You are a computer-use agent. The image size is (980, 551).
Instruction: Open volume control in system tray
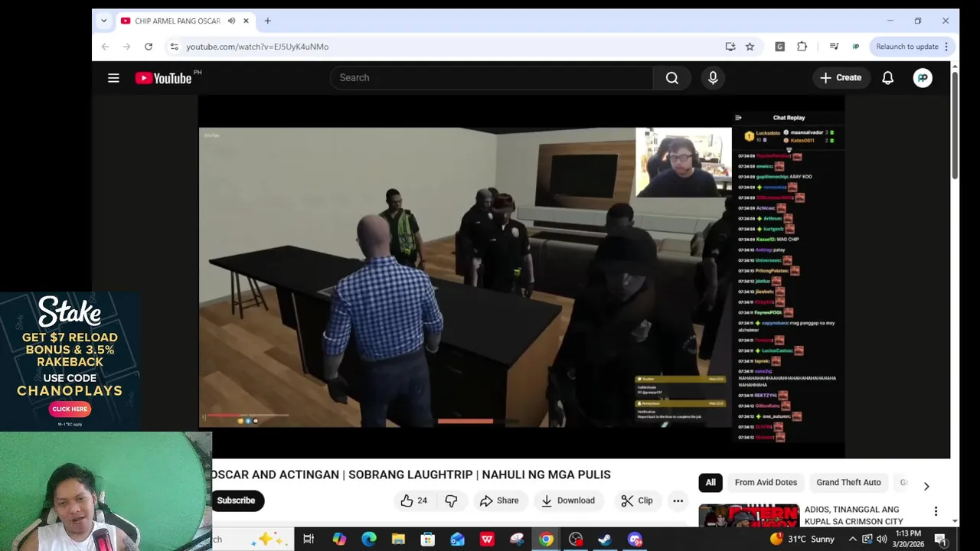[881, 540]
